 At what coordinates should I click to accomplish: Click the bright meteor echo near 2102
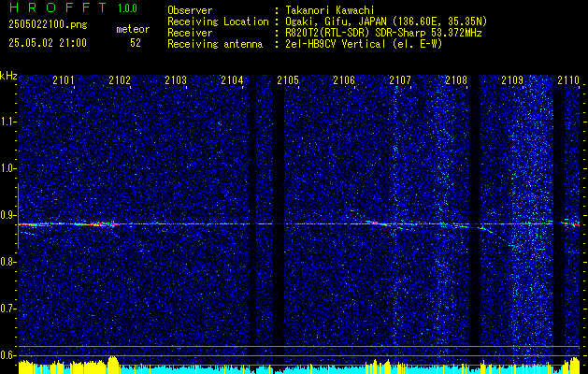click(104, 224)
